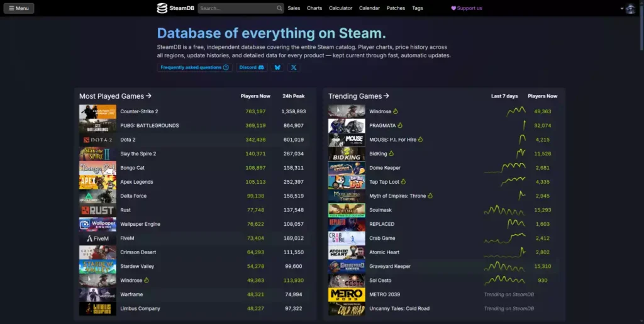Open REPLACED game title link
Screen dimensions: 644x324
[382, 224]
